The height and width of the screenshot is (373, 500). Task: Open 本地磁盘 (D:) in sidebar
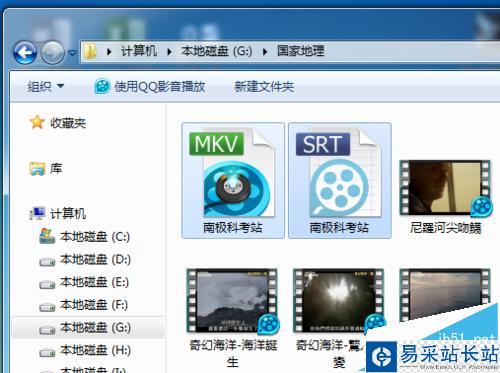pos(95,260)
